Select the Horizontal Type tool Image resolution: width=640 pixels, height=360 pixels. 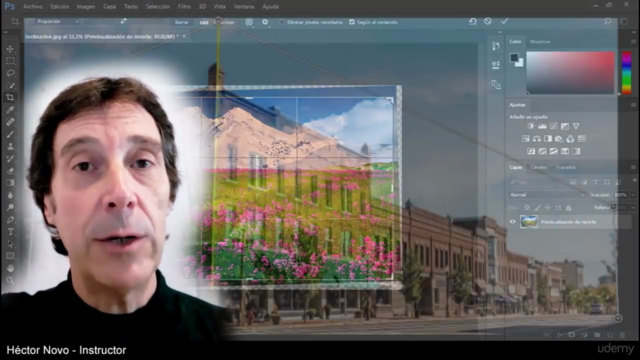coord(10,232)
